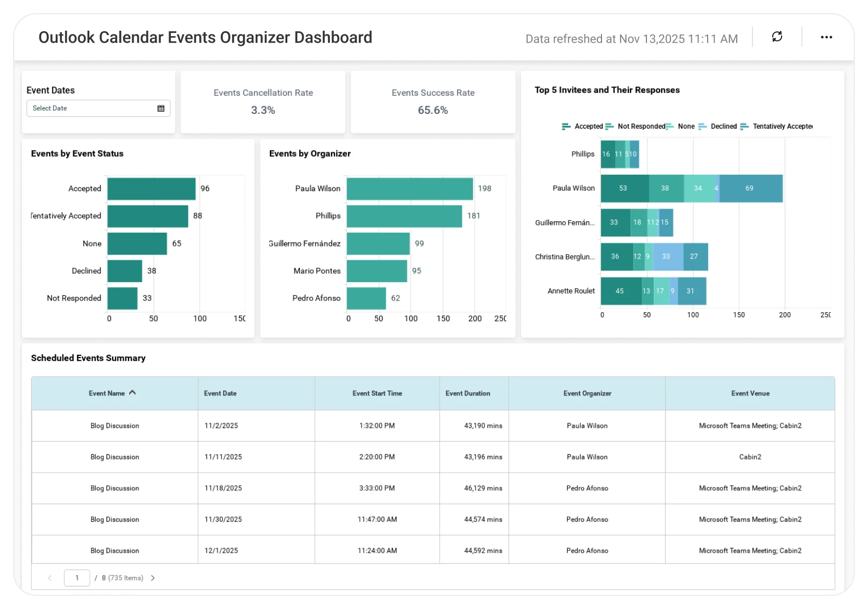Click the 11/2/2025 event date cell
Screen dimensions: 868x609
click(x=256, y=426)
